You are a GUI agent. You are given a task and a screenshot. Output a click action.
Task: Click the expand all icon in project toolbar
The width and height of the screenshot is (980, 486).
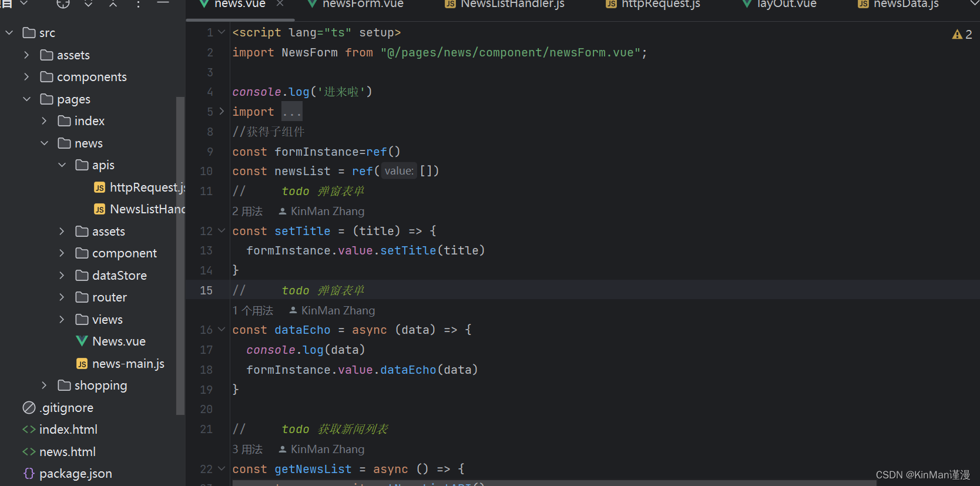[x=88, y=4]
